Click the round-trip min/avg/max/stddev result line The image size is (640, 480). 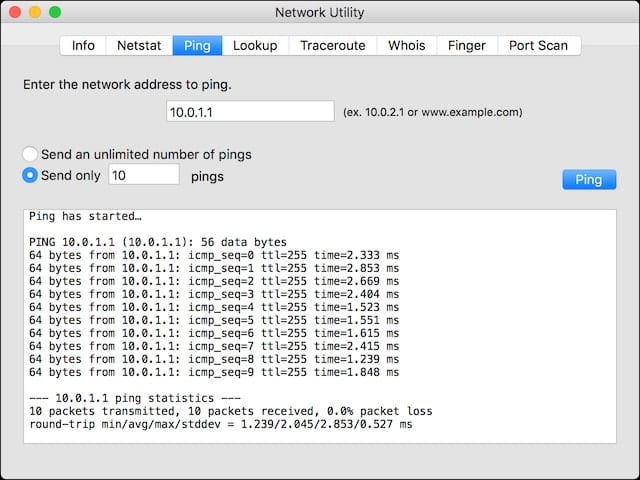[x=220, y=424]
